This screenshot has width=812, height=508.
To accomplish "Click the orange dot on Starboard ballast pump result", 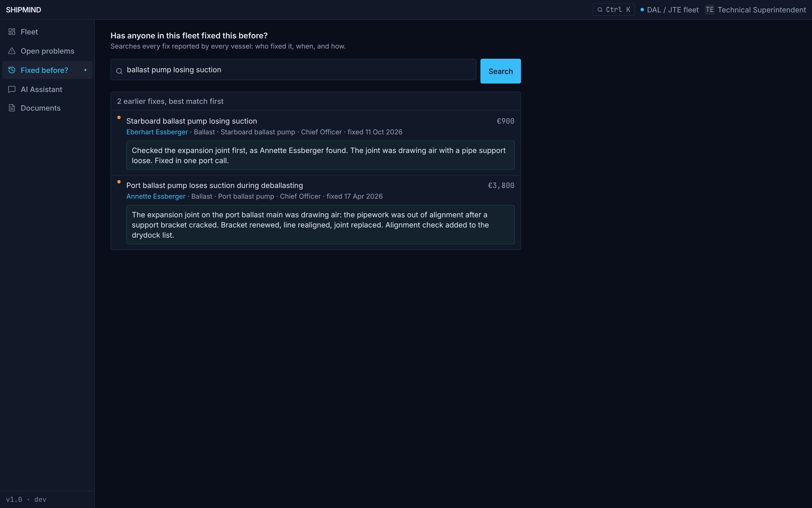I will [x=119, y=117].
